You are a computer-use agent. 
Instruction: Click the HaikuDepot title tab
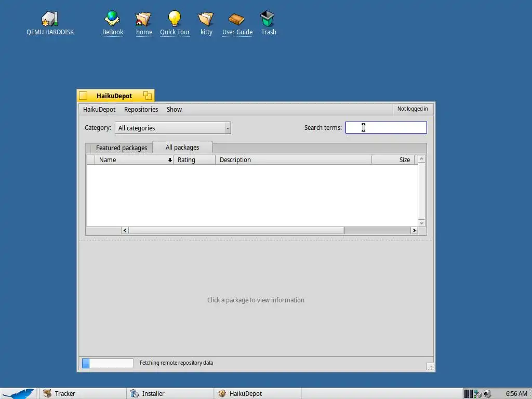tap(114, 96)
